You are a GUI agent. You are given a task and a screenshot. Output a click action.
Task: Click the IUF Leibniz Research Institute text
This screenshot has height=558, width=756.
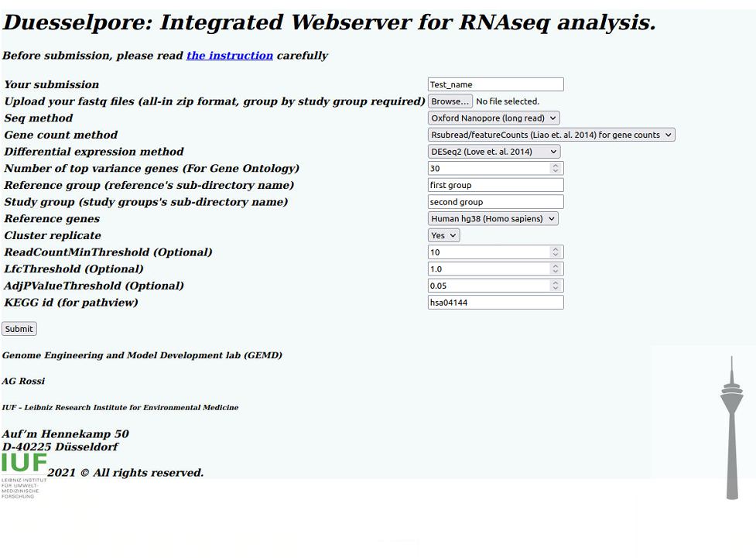(x=120, y=408)
